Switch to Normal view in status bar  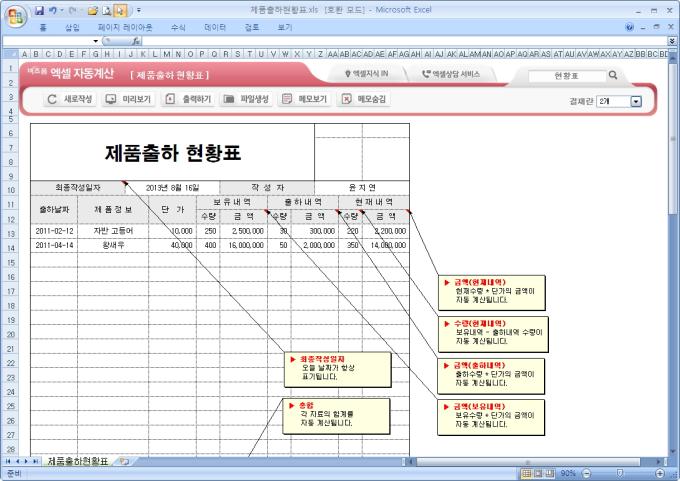(526, 473)
